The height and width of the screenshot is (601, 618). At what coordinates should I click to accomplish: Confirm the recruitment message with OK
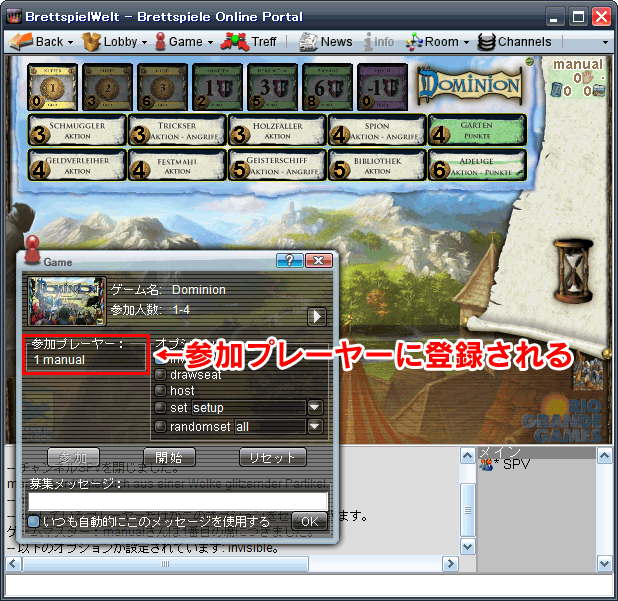coord(309,521)
